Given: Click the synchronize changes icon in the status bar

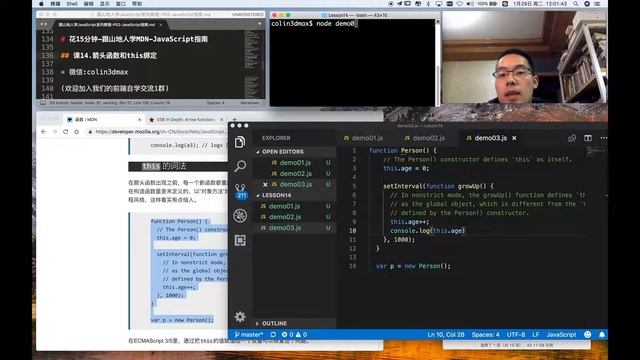Looking at the screenshot, I should [x=273, y=334].
